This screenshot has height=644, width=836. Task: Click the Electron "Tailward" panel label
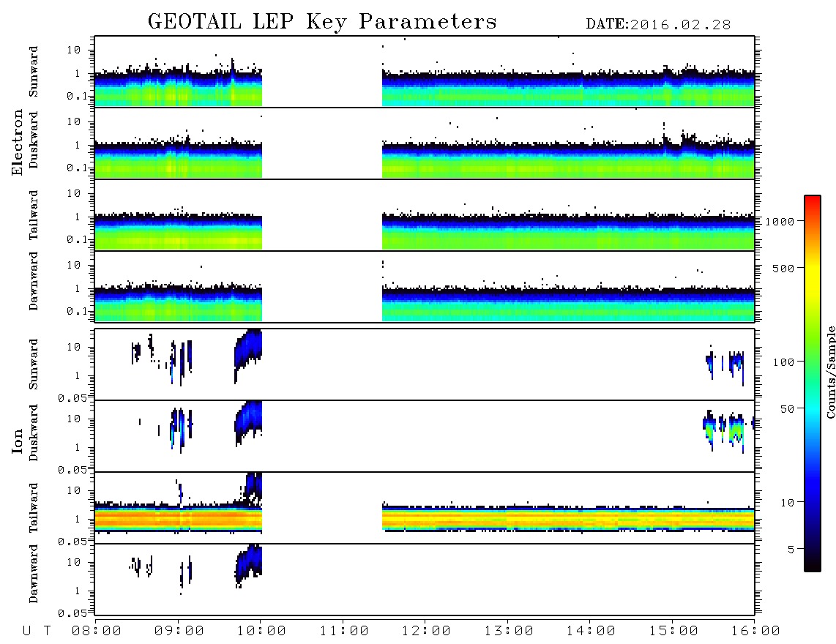[x=34, y=215]
